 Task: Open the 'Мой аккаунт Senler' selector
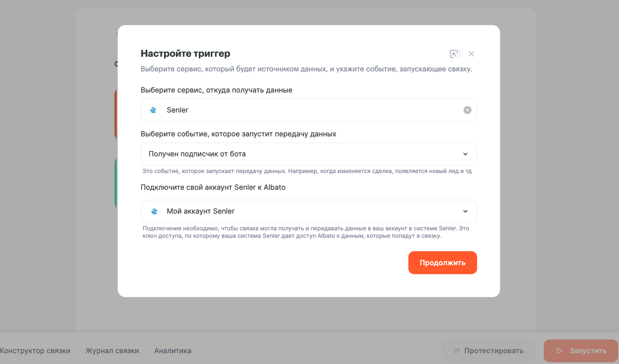point(302,211)
